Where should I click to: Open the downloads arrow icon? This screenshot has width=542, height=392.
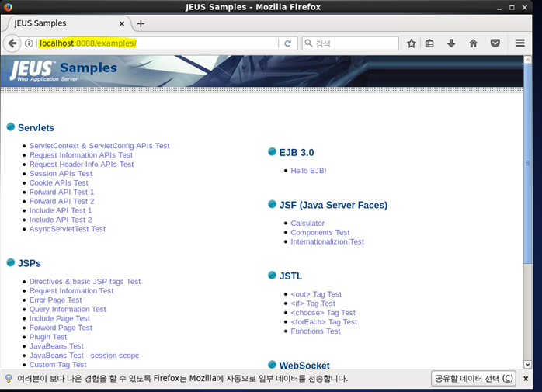point(451,43)
